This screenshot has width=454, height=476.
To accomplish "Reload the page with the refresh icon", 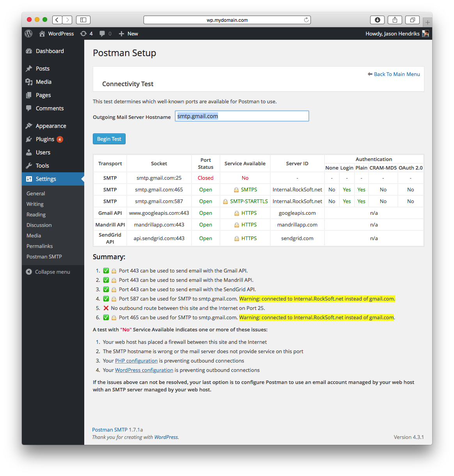I will (x=306, y=20).
